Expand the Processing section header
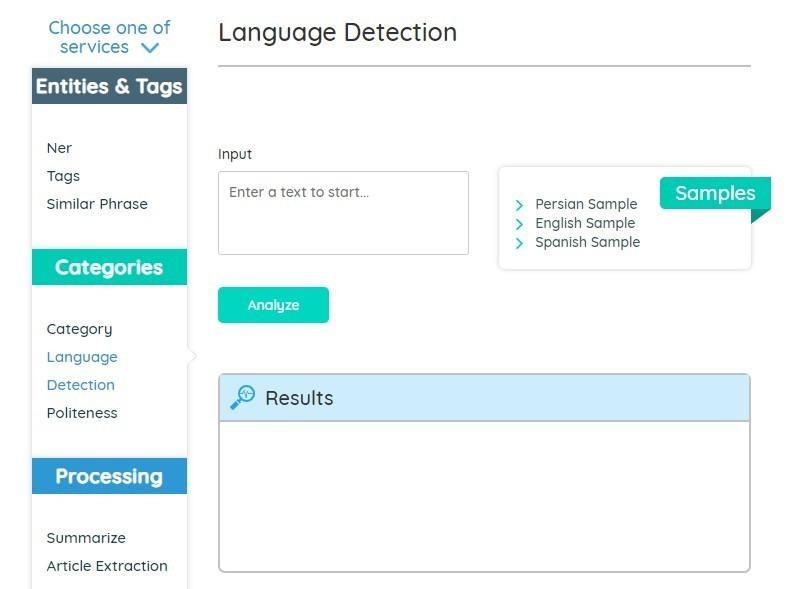Viewport: 800px width, 589px height. [x=109, y=477]
